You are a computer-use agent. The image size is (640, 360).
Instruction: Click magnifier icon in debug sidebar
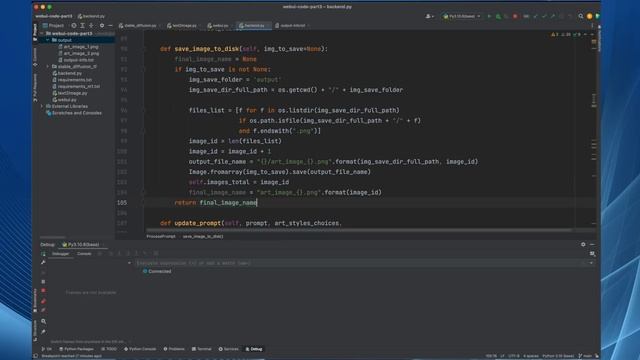click(x=43, y=321)
